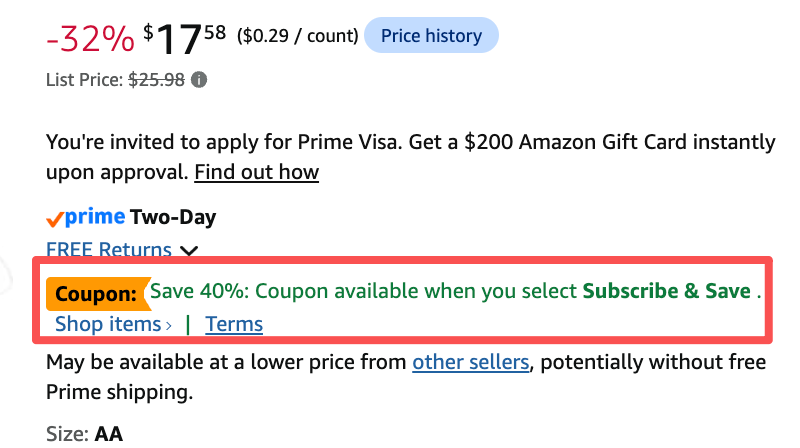Click the struck-through $25.98 list price
The height and width of the screenshot is (448, 800).
156,80
